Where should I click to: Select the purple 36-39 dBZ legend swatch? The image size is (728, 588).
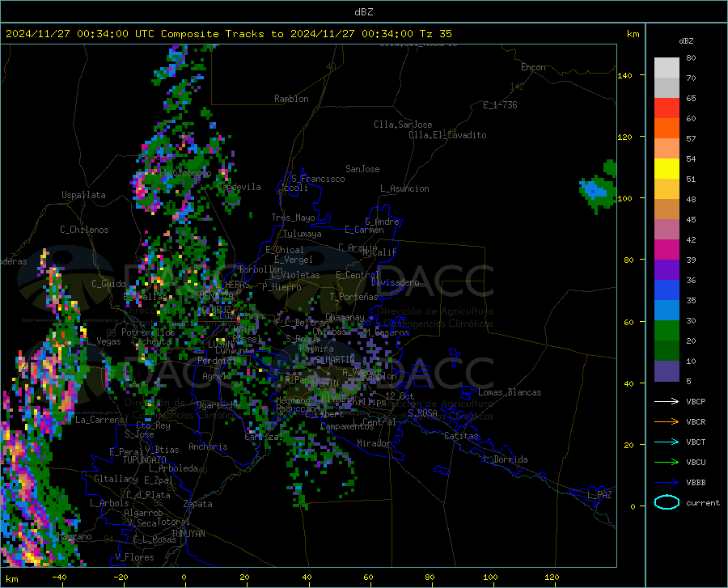click(x=667, y=270)
